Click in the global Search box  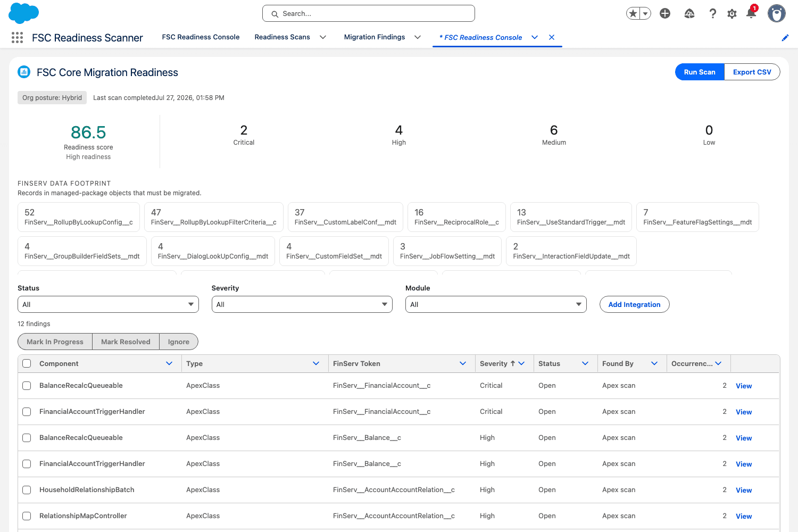click(368, 13)
